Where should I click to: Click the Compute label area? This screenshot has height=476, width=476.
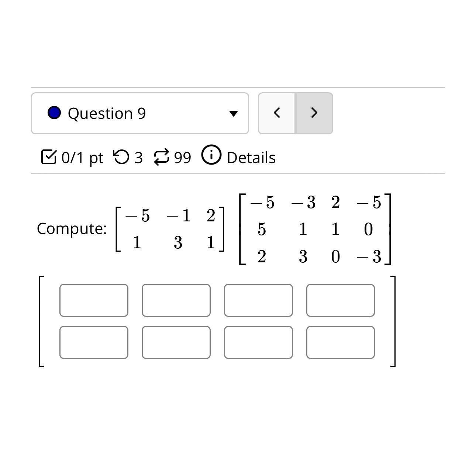(72, 229)
